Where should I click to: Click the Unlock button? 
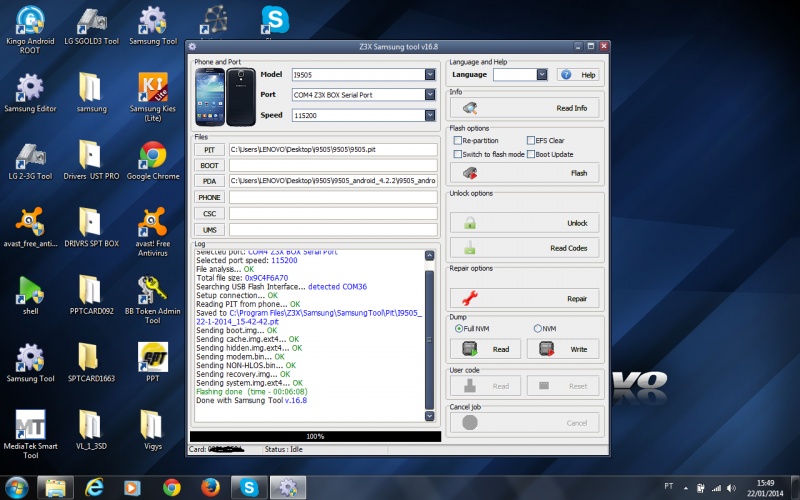tap(524, 223)
